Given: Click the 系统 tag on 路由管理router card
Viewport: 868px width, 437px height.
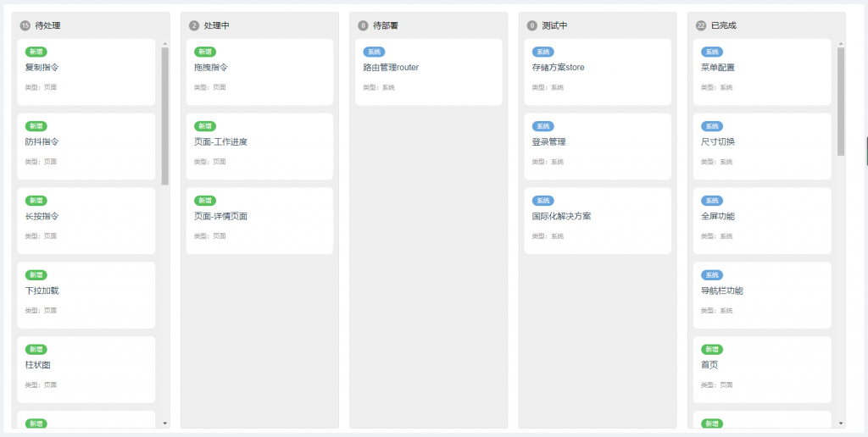Looking at the screenshot, I should tap(374, 52).
